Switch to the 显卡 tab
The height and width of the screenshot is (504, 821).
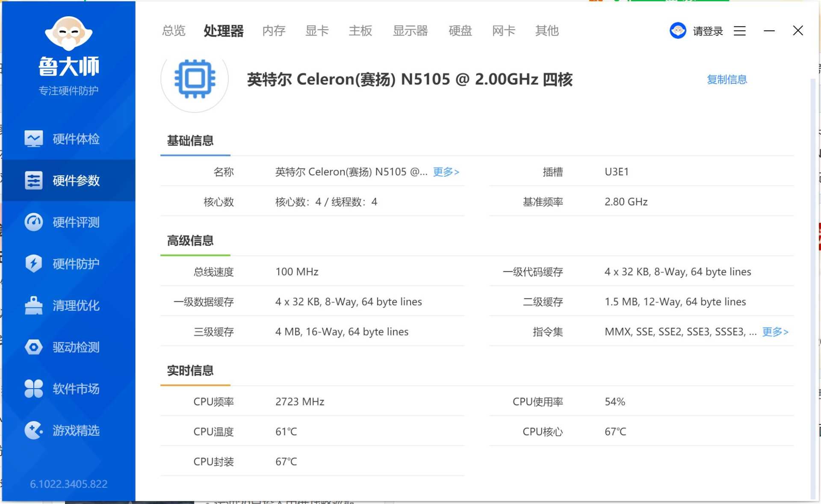tap(316, 30)
